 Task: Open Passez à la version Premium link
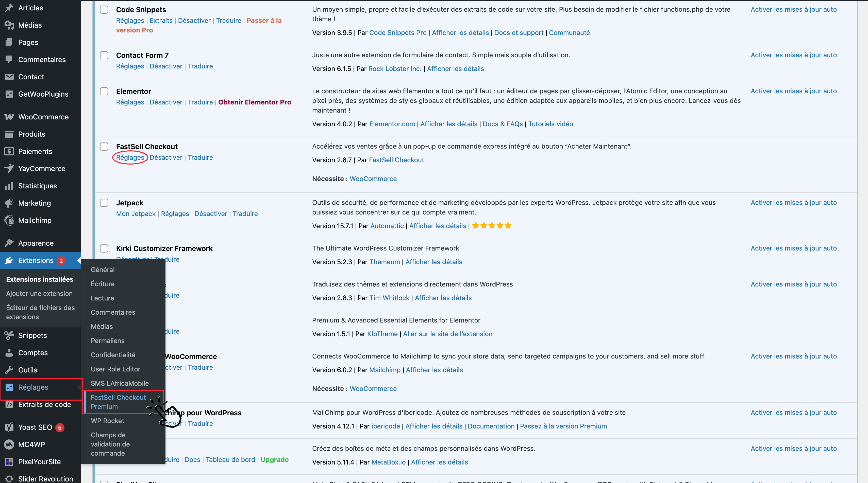coord(563,426)
